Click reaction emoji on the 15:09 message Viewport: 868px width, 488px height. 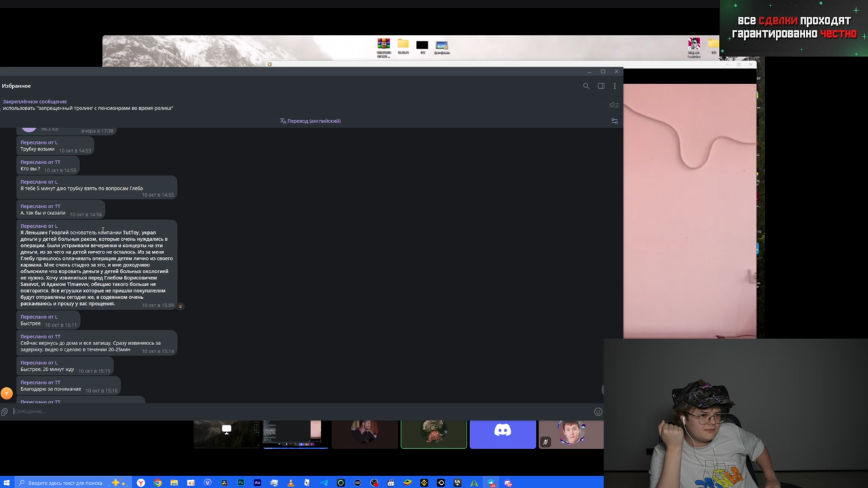[180, 306]
